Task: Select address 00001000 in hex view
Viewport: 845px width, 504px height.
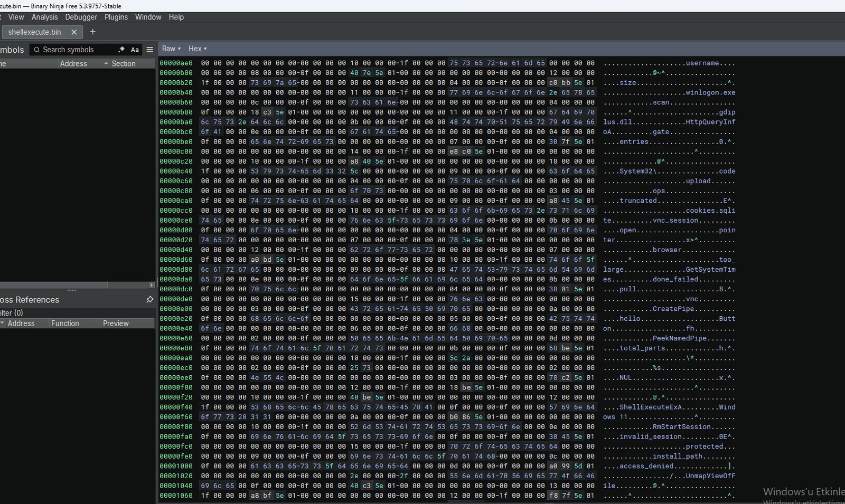Action: click(176, 466)
